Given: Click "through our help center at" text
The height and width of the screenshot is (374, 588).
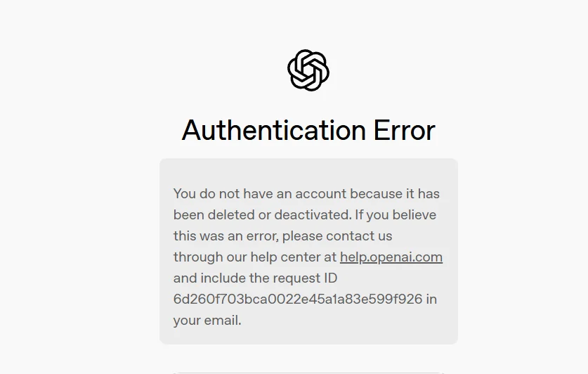Looking at the screenshot, I should pos(254,257).
